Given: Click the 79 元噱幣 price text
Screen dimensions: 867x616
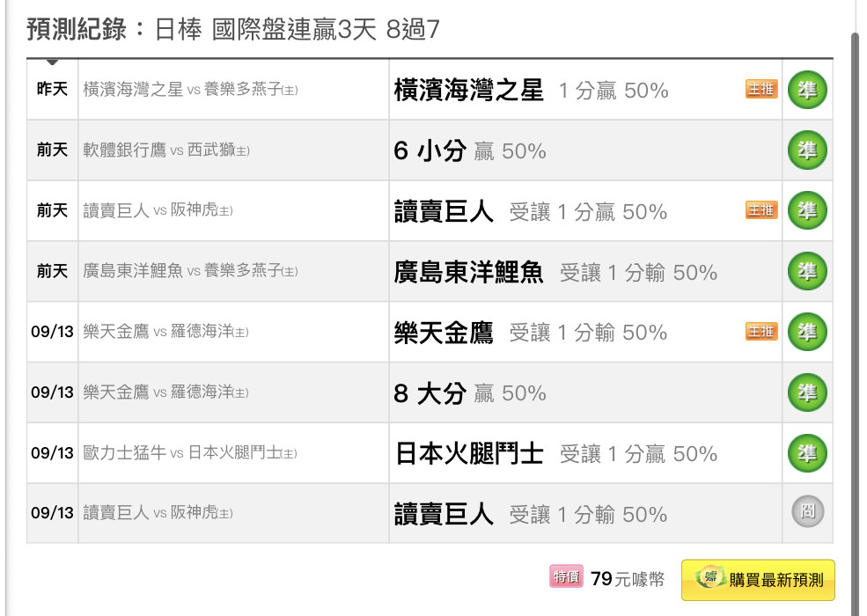Looking at the screenshot, I should click(628, 579).
